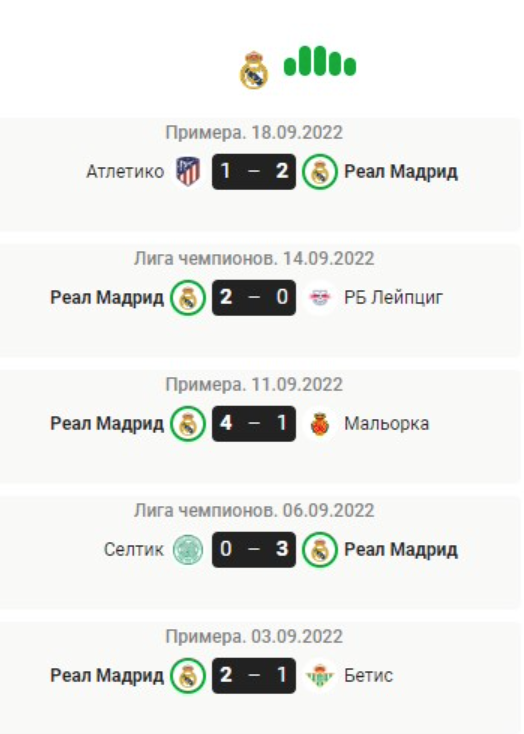This screenshot has height=734, width=524.
Task: Click the Atlético club crest
Action: click(188, 171)
